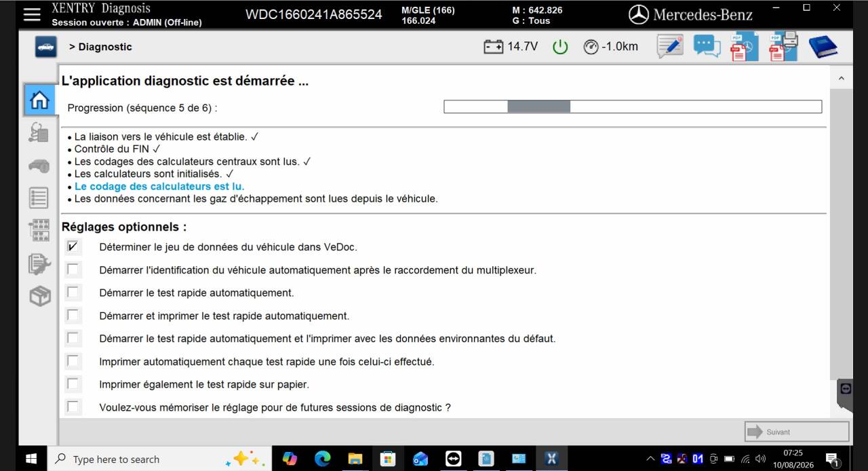Open the document edit sidebar icon
Screen dimensions: 868x471
click(39, 263)
